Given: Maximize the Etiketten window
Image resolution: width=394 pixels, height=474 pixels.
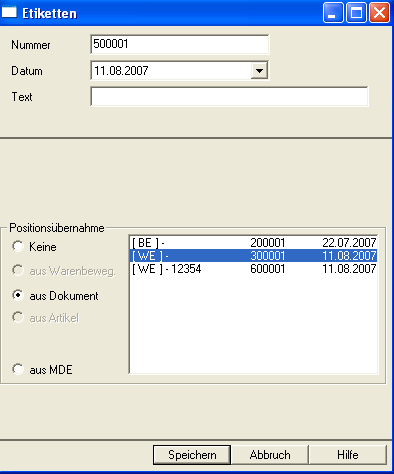Looking at the screenshot, I should pyautogui.click(x=356, y=13).
